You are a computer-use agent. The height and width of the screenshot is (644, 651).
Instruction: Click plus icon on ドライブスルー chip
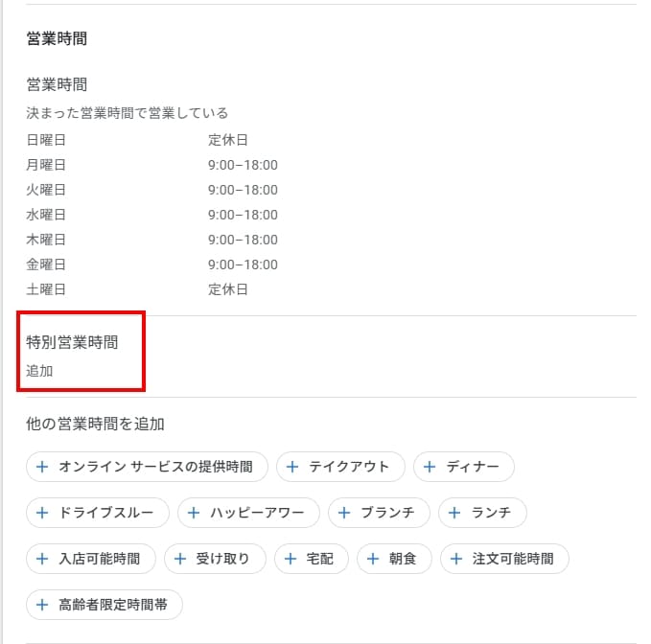tap(42, 513)
